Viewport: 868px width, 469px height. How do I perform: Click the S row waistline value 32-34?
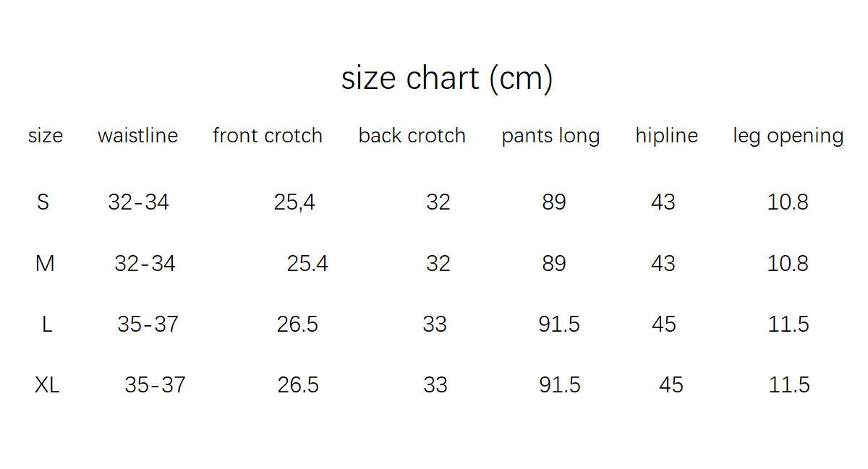point(138,202)
